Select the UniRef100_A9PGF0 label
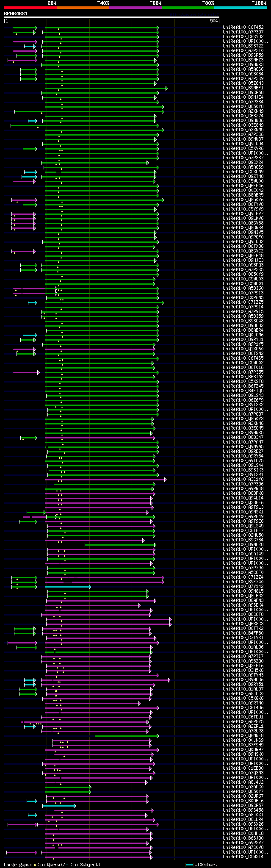Viewport: 271px width, 868px height. point(243,237)
